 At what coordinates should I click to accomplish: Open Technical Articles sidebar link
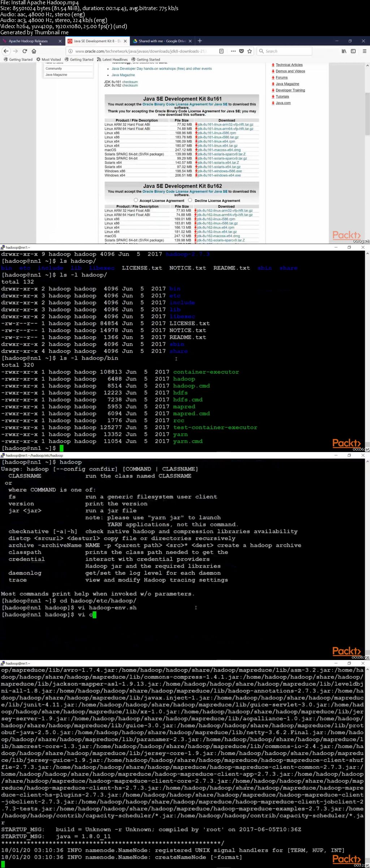289,65
